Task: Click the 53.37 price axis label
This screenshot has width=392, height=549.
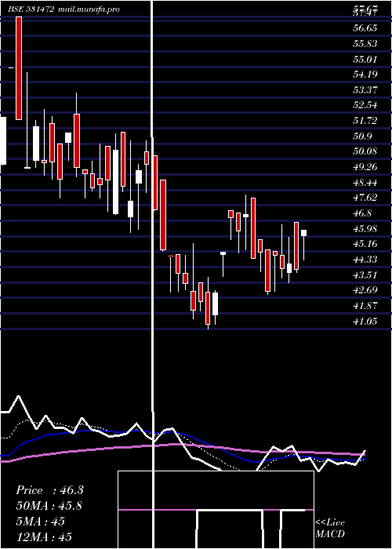Action: point(365,90)
